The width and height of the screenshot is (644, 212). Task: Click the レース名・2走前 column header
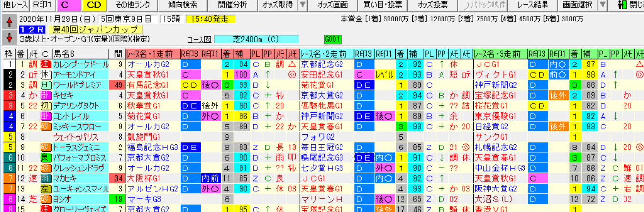326,54
